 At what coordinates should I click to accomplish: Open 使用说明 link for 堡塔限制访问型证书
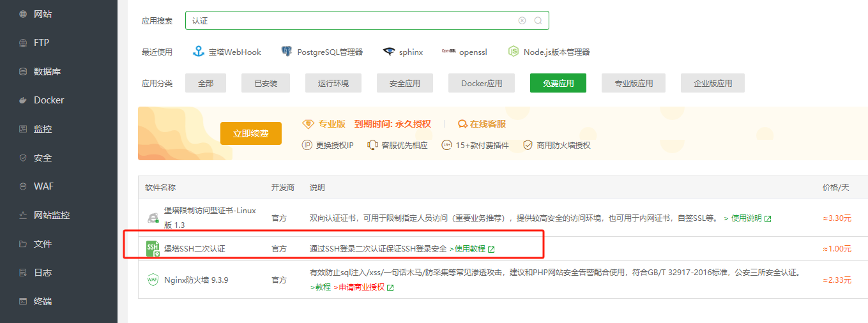(x=747, y=218)
